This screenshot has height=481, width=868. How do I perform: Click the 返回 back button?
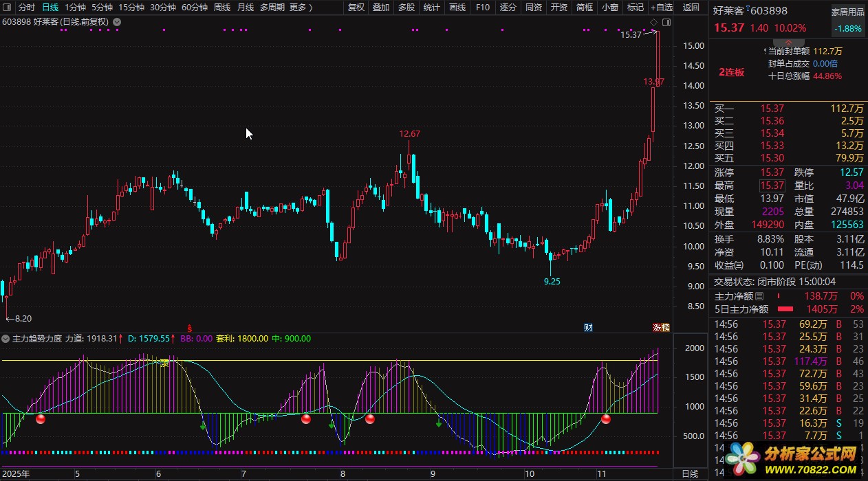(x=691, y=8)
